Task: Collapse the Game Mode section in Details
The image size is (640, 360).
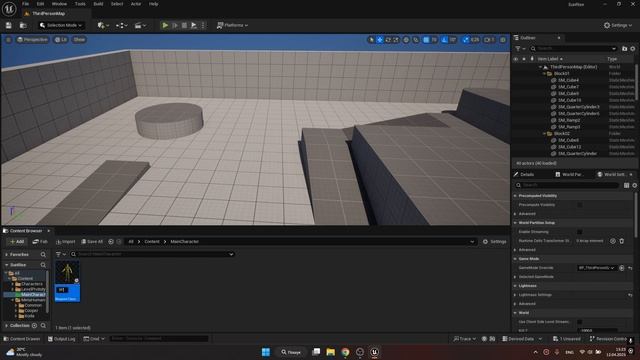Action: pos(516,259)
